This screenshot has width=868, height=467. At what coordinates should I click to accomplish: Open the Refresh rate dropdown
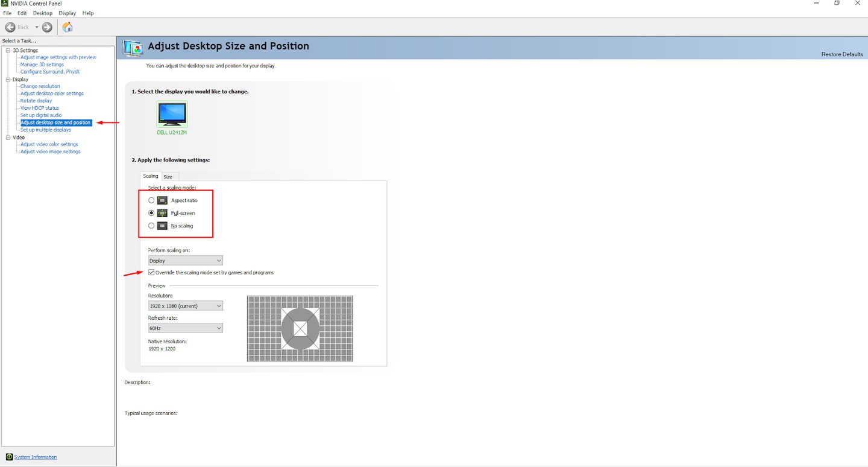coord(218,328)
